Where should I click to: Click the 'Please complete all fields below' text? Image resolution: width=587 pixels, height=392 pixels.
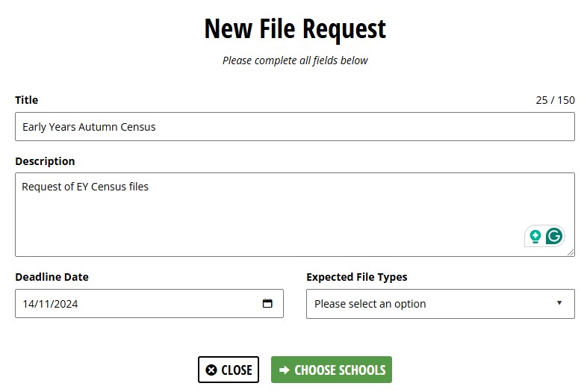(295, 60)
